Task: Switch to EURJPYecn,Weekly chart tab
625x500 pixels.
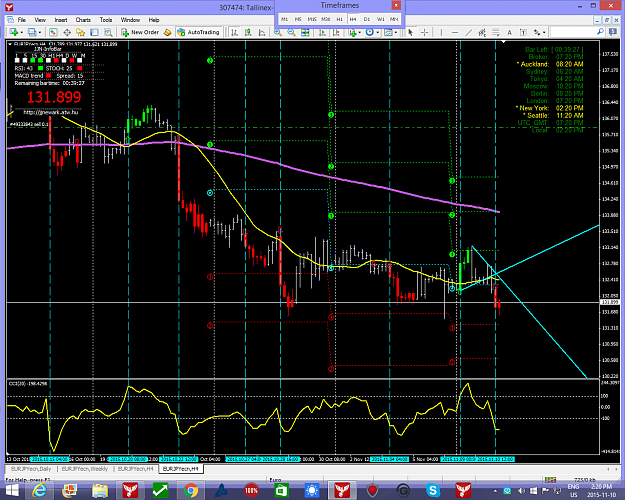Action: 85,469
